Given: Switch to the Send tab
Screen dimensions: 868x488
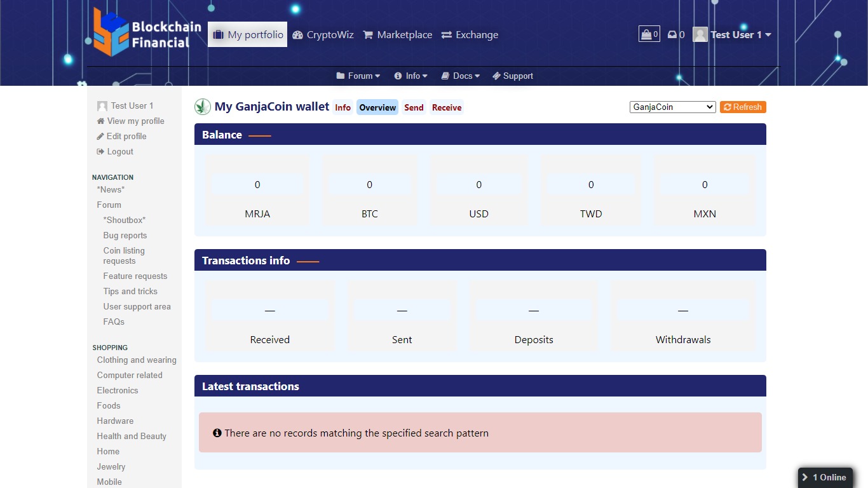Looking at the screenshot, I should point(414,107).
